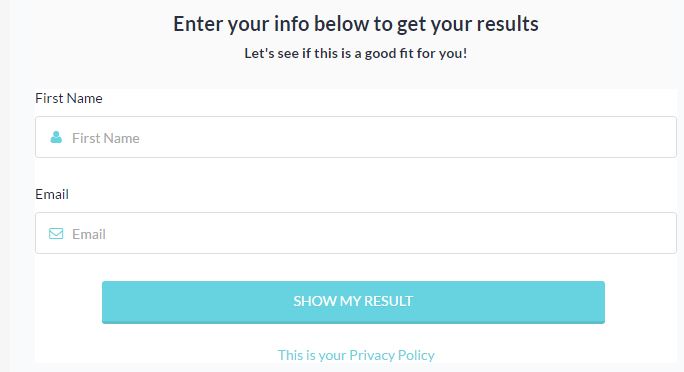Click the gray Email placeholder text
Viewport: 684px width, 372px height.
coord(89,234)
